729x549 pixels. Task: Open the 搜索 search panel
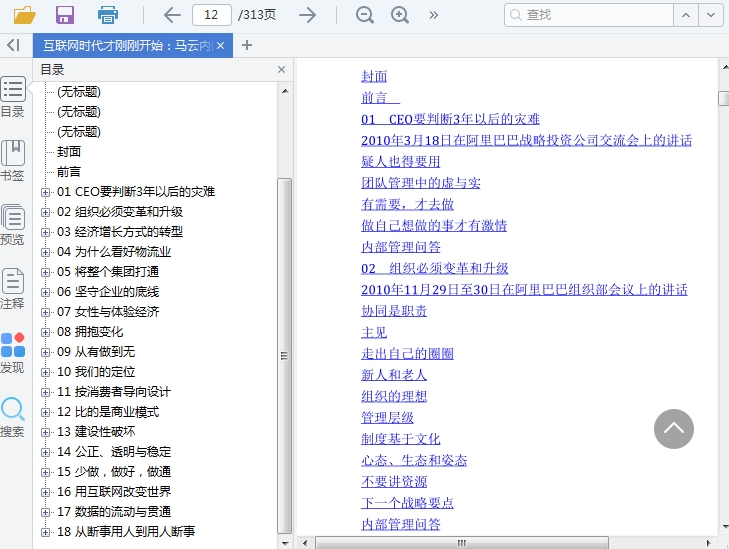(13, 417)
